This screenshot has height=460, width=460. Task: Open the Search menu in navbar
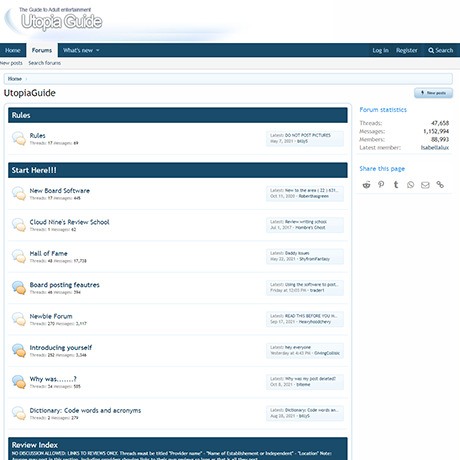pyautogui.click(x=441, y=50)
